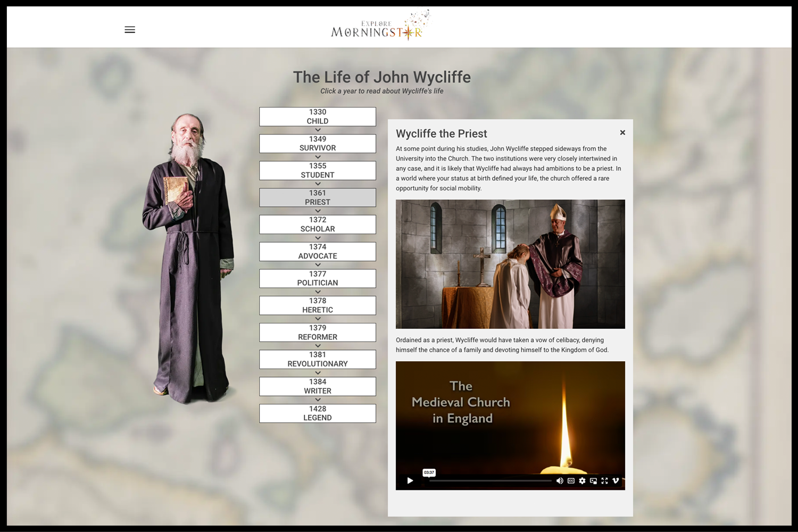This screenshot has width=798, height=532.
Task: Click the chevron under 1384 WRITER
Action: [x=318, y=399]
